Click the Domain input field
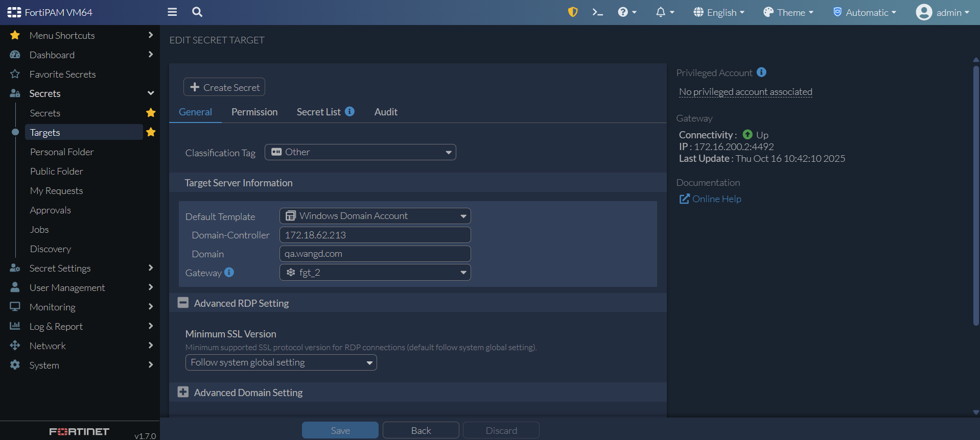 point(375,254)
